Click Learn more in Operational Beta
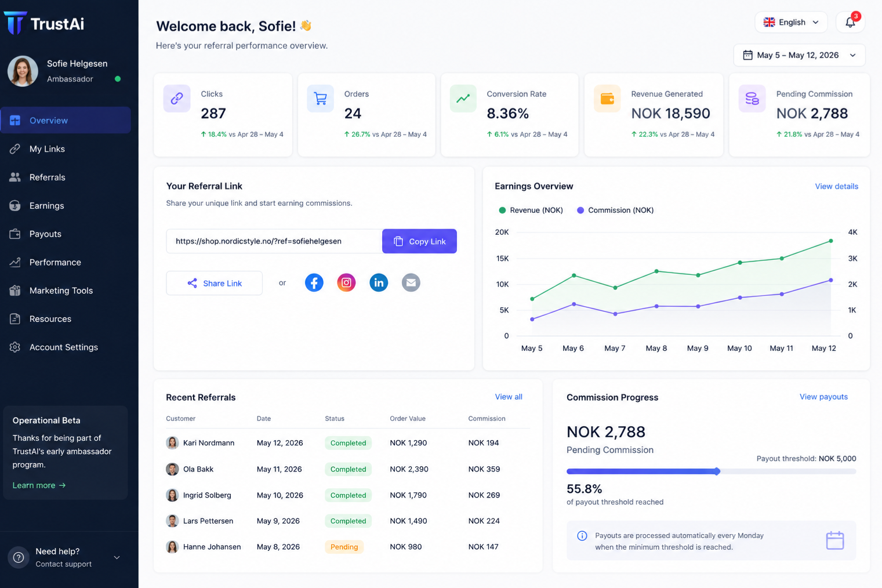 tap(39, 485)
